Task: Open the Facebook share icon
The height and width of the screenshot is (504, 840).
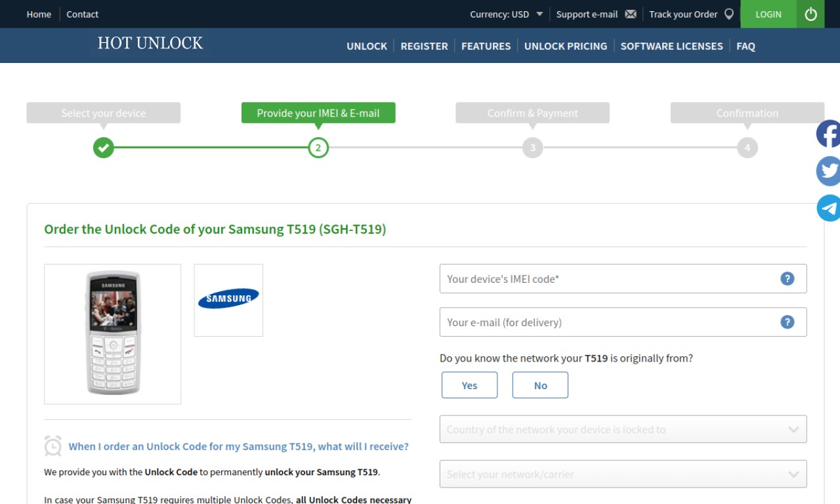Action: 828,134
